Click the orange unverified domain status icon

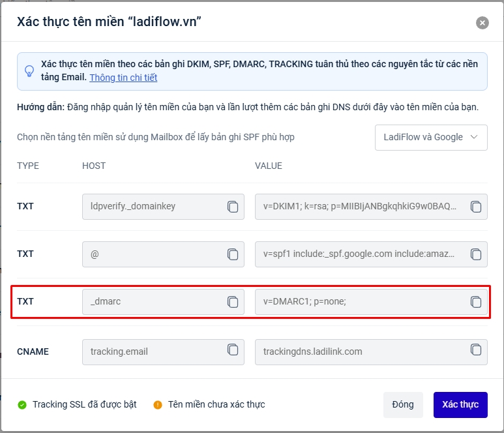(x=157, y=404)
